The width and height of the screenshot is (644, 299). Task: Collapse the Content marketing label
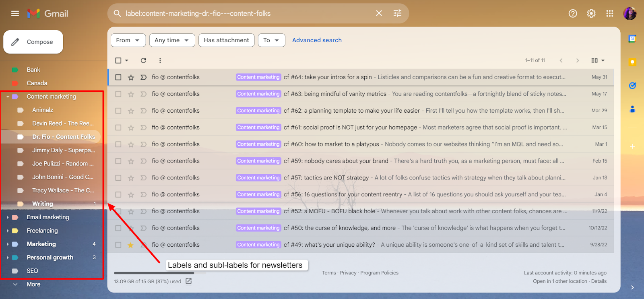click(x=8, y=97)
